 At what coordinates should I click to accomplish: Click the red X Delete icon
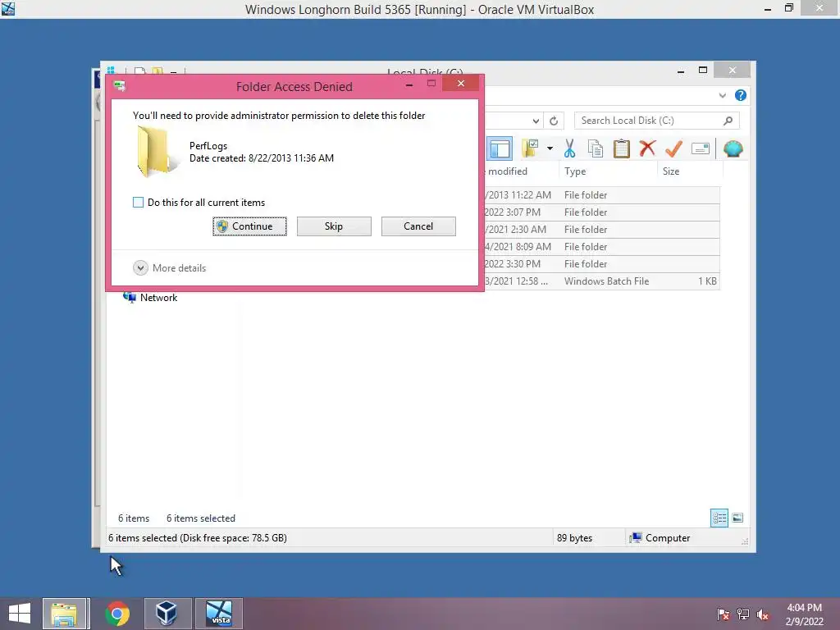click(648, 148)
